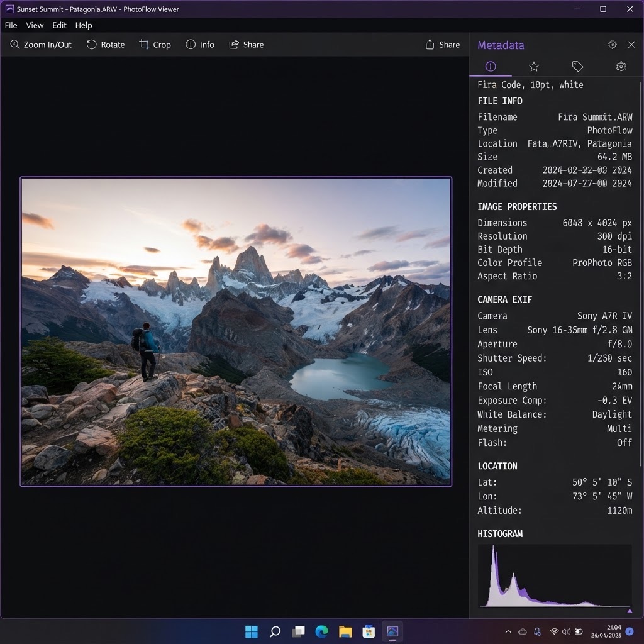Image resolution: width=644 pixels, height=644 pixels.
Task: Switch to the star ratings tab
Action: pos(533,67)
